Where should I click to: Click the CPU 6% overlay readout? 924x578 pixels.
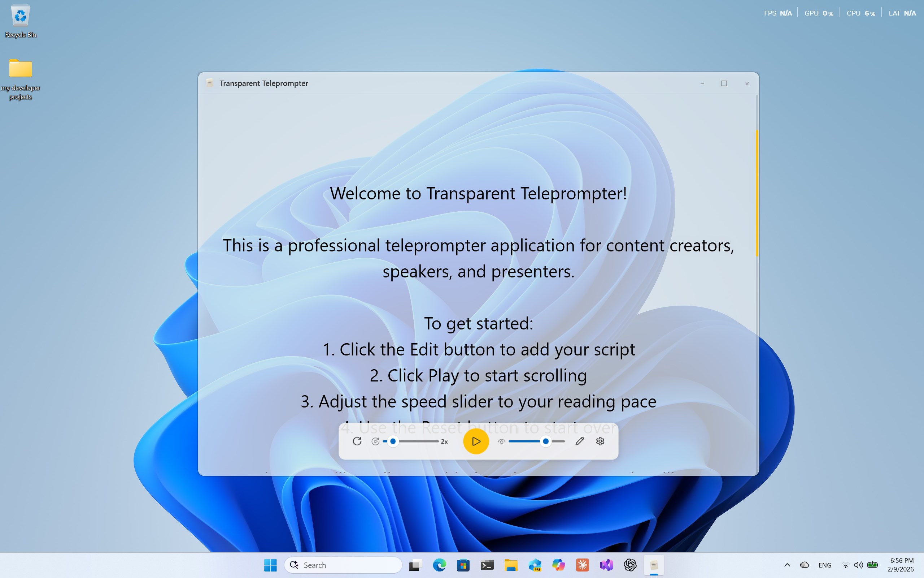[x=860, y=13]
